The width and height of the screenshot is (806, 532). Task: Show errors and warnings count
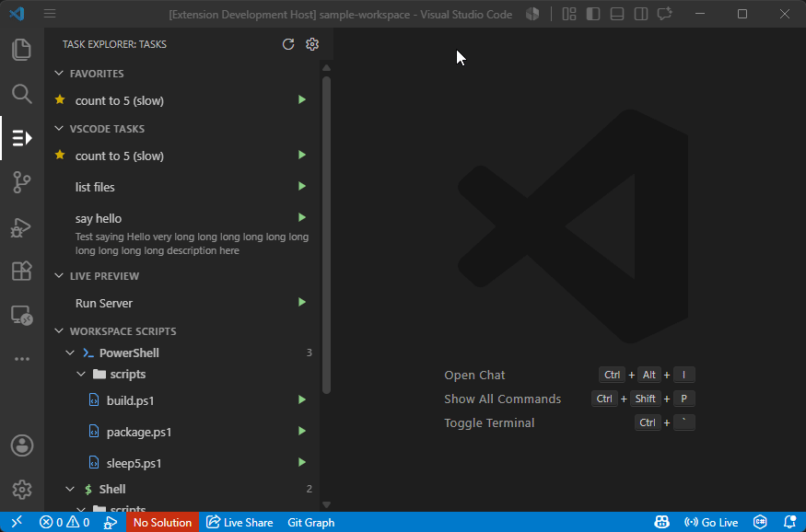click(64, 522)
